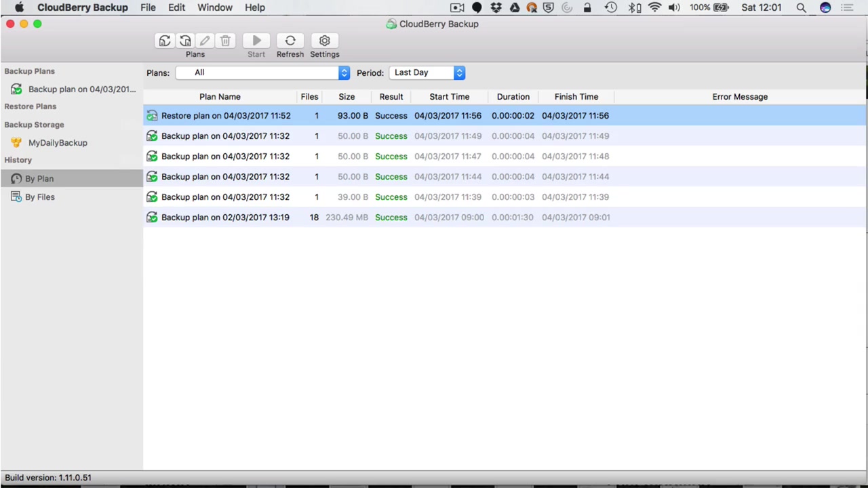The width and height of the screenshot is (868, 488).
Task: Sort by the Plan Name column header
Action: (x=220, y=97)
